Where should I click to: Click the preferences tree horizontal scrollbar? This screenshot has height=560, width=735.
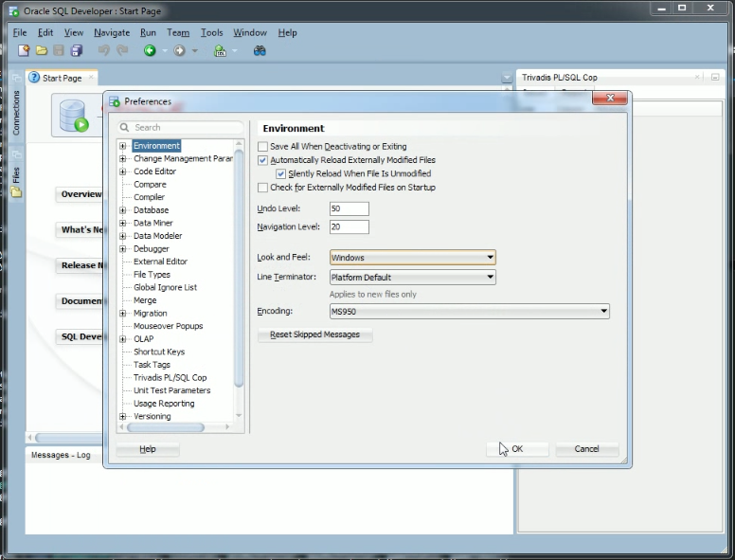166,427
